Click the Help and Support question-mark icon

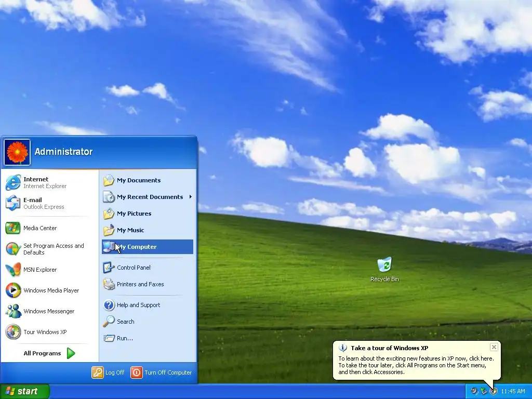(109, 305)
